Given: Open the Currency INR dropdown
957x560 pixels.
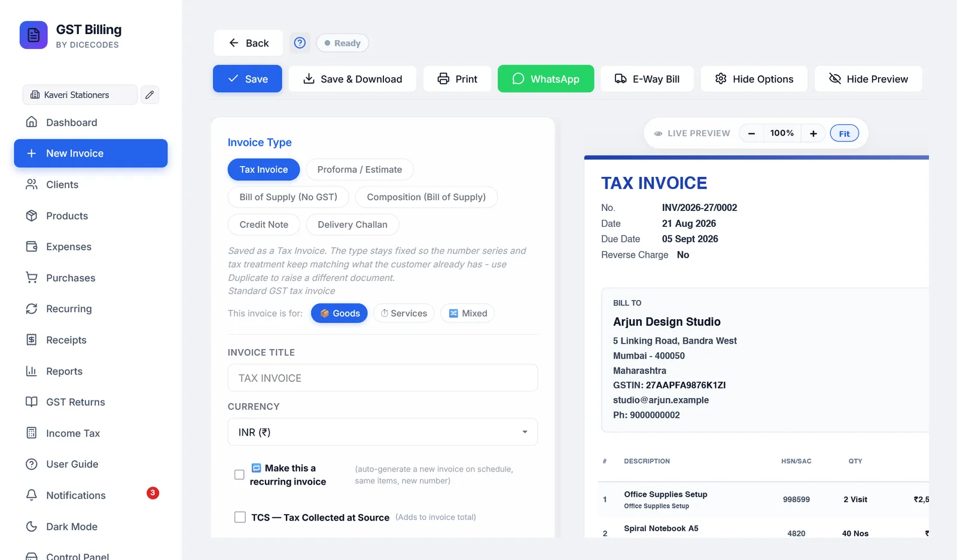Looking at the screenshot, I should click(383, 432).
